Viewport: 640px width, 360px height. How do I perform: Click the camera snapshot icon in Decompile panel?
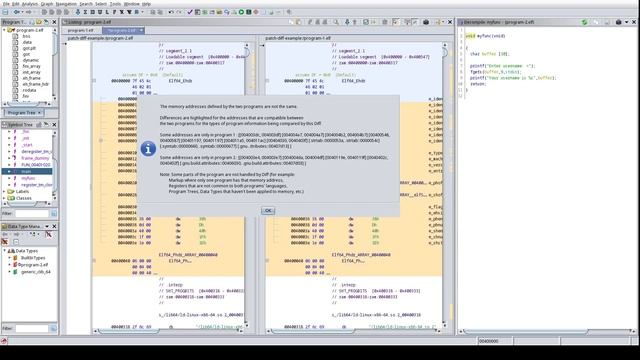pos(618,22)
